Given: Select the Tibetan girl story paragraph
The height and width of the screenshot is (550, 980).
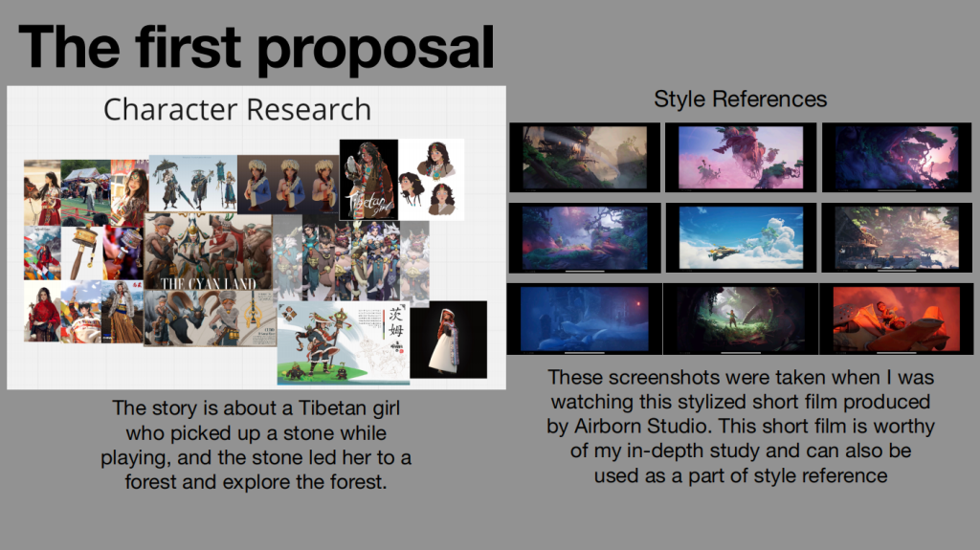Looking at the screenshot, I should click(x=256, y=445).
